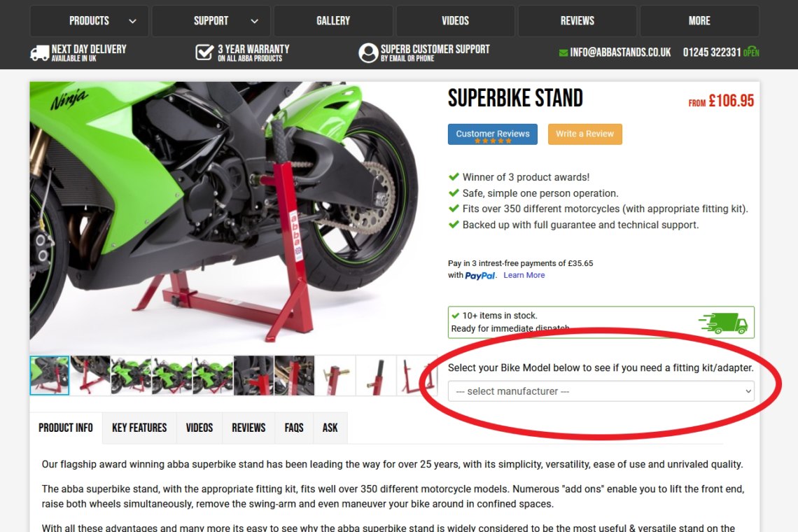Click the next day delivery truck icon
The width and height of the screenshot is (798, 532).
tap(40, 52)
